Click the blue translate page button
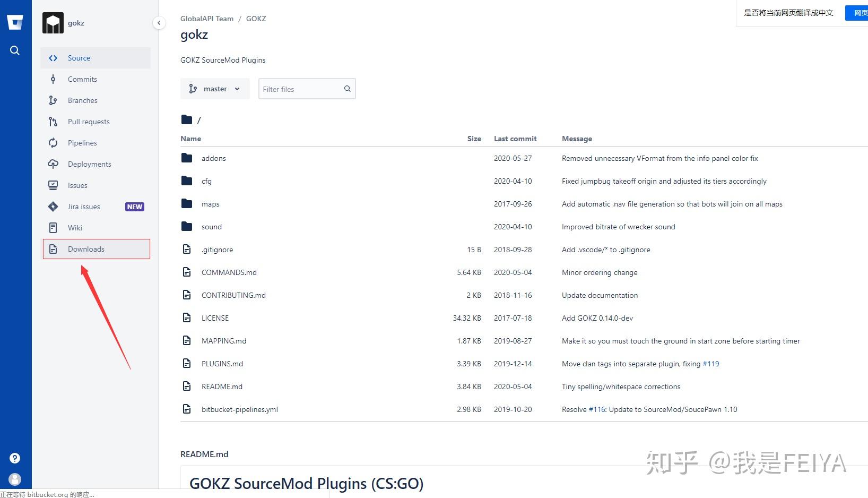Image resolution: width=868 pixels, height=498 pixels. [856, 13]
